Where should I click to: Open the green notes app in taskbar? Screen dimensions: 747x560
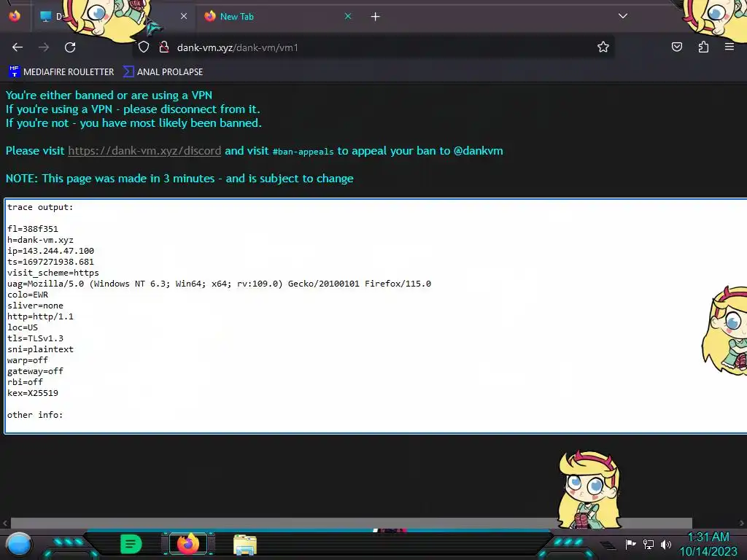coord(131,544)
